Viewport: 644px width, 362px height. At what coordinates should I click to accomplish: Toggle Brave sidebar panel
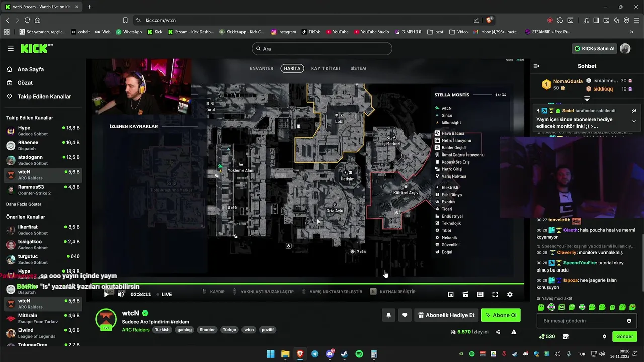point(596,20)
